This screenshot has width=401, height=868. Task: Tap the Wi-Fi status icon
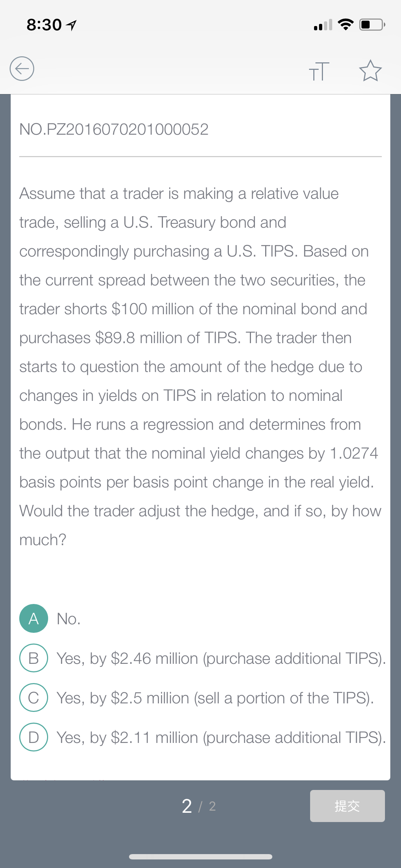[345, 25]
